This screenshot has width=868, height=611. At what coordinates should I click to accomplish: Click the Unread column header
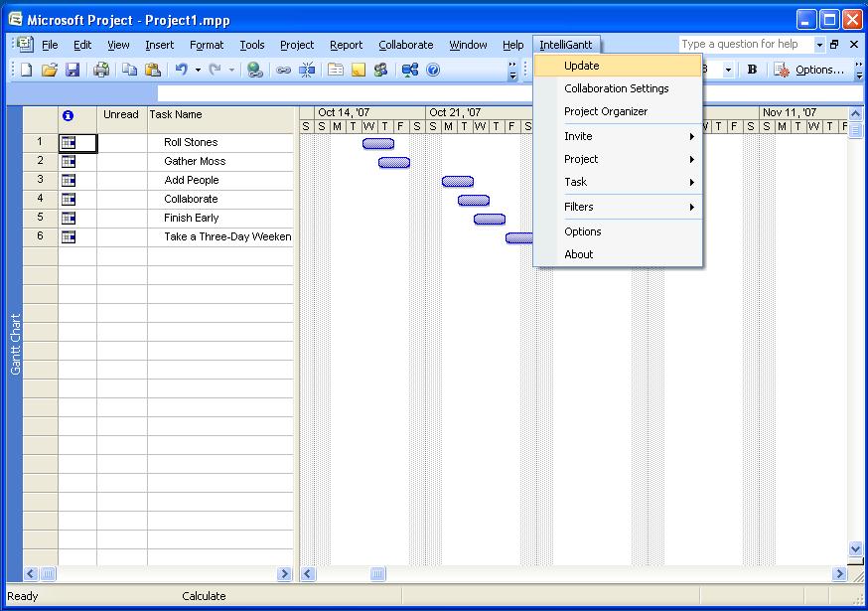[x=122, y=119]
